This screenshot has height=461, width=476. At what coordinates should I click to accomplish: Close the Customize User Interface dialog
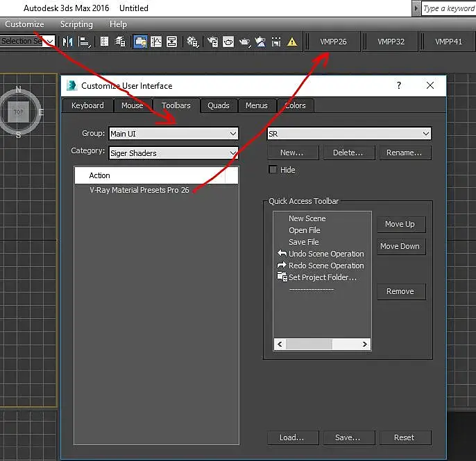(430, 85)
